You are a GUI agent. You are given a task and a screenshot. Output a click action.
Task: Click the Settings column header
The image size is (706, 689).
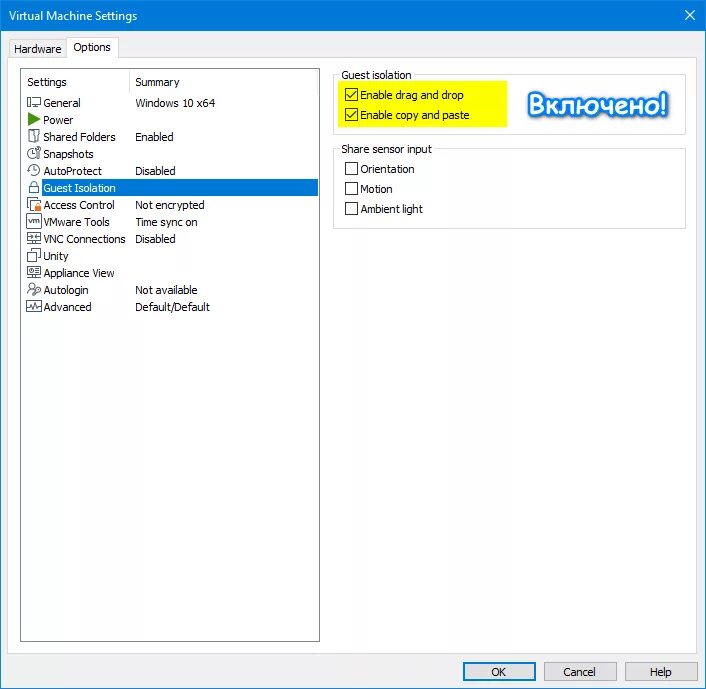pyautogui.click(x=47, y=82)
